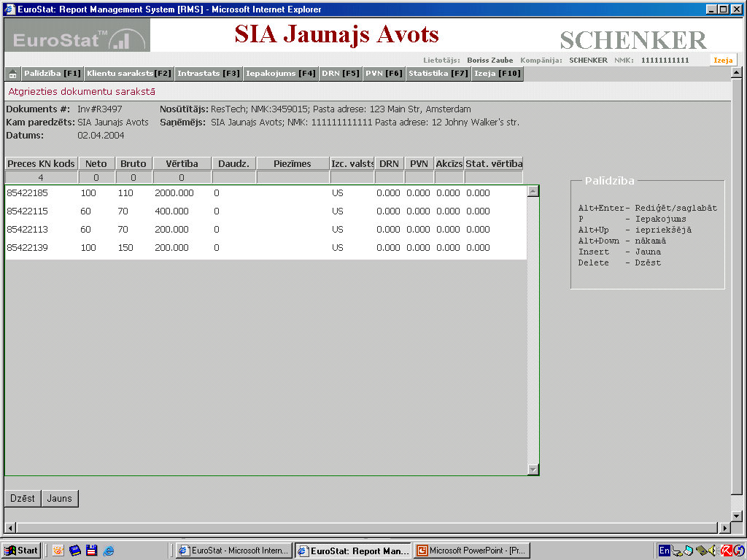Open the Windows Start menu
The image size is (747, 560).
(21, 551)
